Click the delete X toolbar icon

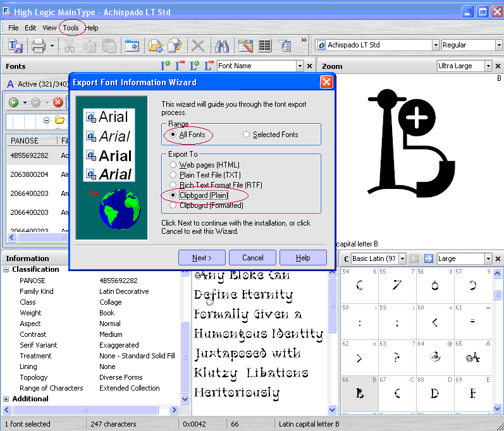click(x=198, y=46)
